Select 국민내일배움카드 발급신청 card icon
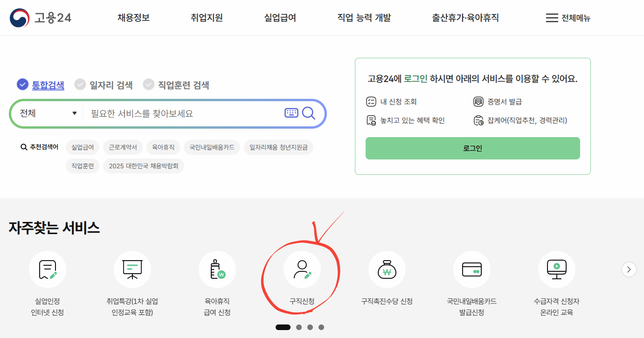 click(472, 269)
